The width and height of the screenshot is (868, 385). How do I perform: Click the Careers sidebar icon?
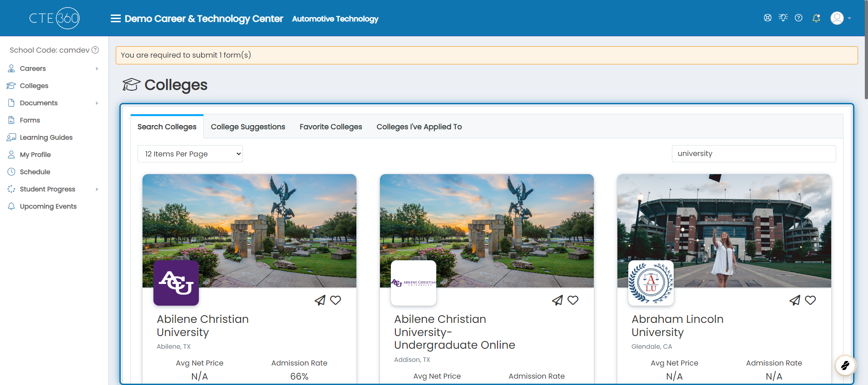[x=11, y=68]
